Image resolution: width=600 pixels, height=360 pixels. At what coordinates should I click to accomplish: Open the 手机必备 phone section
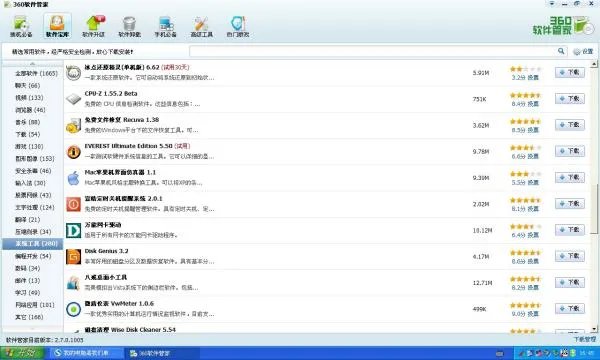click(x=165, y=26)
